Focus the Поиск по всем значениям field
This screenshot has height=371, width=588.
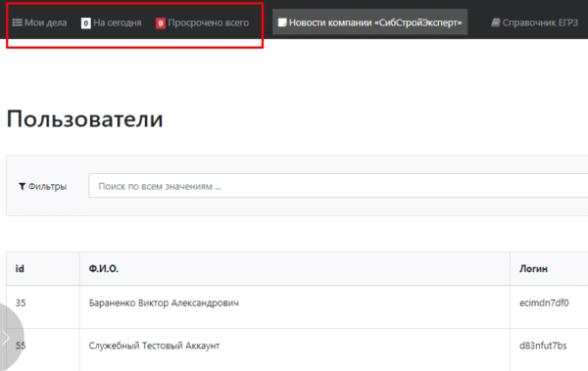click(338, 186)
